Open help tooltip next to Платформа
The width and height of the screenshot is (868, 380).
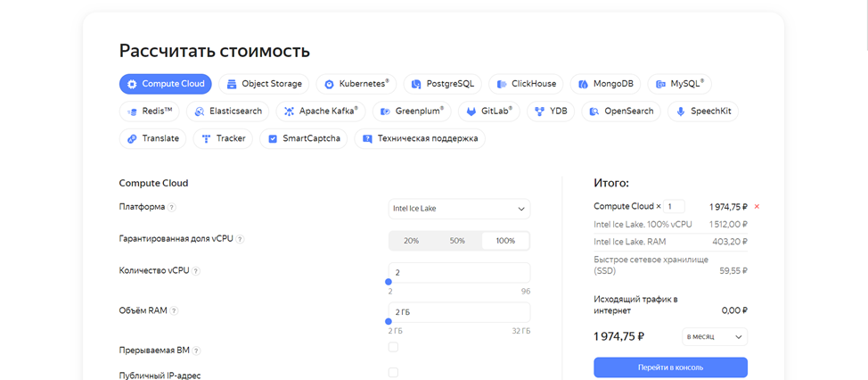click(x=172, y=207)
